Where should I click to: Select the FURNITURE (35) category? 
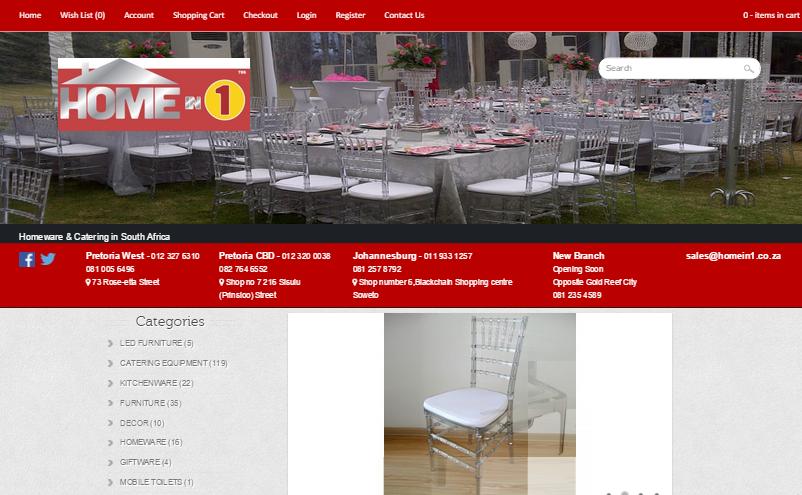[x=150, y=403]
